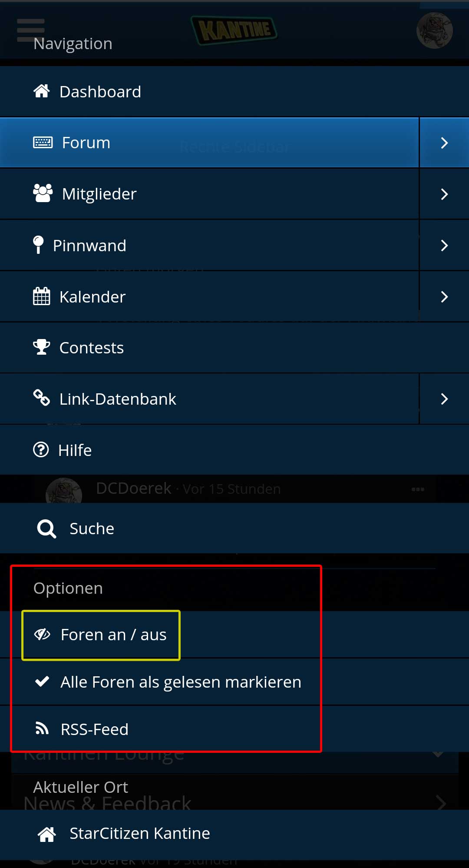Click the Suche magnifier icon
Screen dimensions: 469x868
[x=46, y=529]
